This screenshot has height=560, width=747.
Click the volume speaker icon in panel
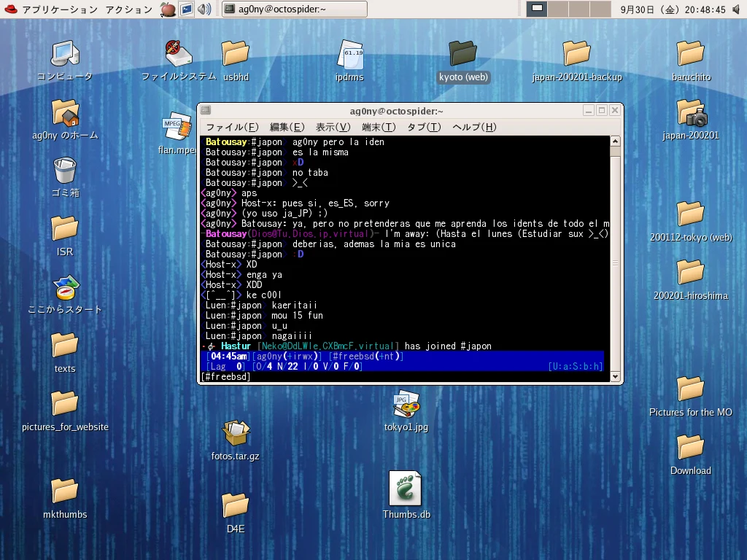point(205,9)
